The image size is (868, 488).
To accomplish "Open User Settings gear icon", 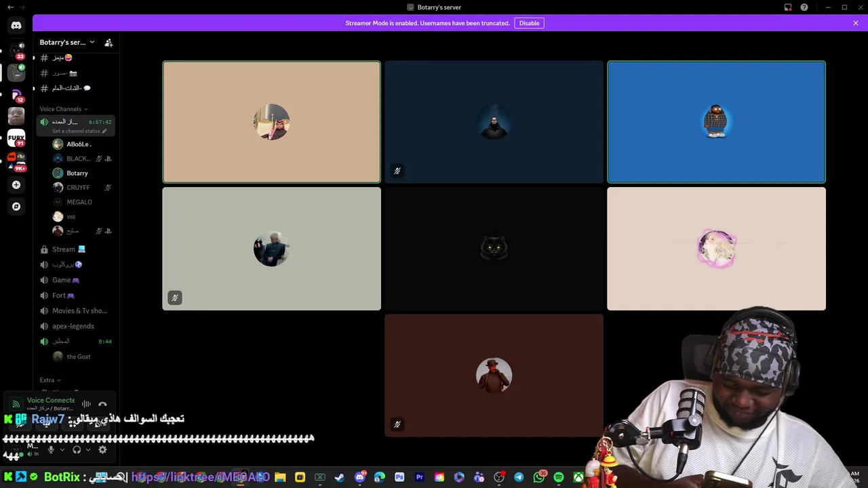I will coord(102,449).
